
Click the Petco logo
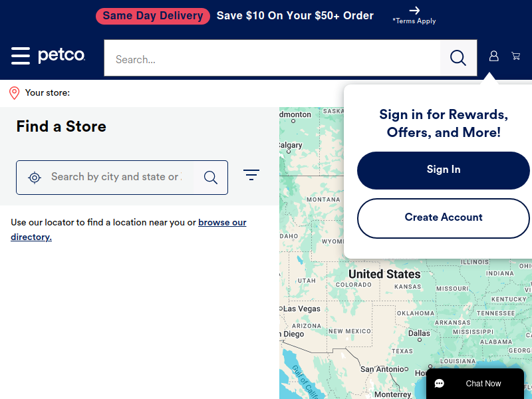(61, 56)
